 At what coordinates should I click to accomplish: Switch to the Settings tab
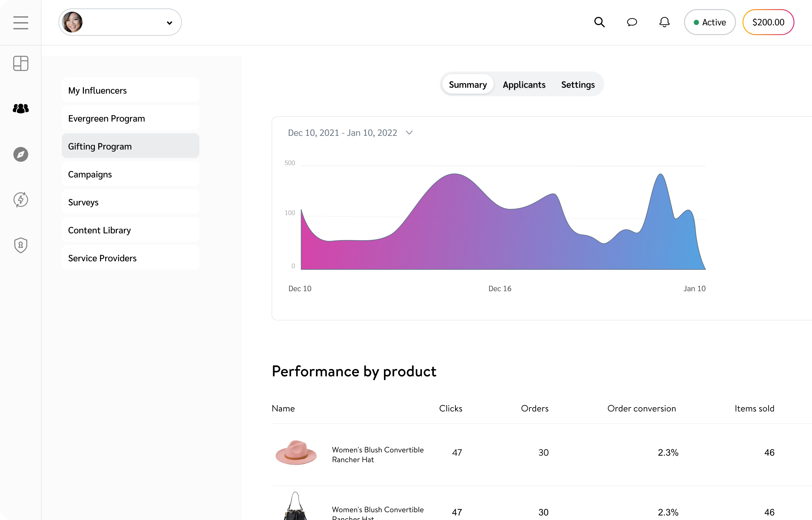point(577,84)
